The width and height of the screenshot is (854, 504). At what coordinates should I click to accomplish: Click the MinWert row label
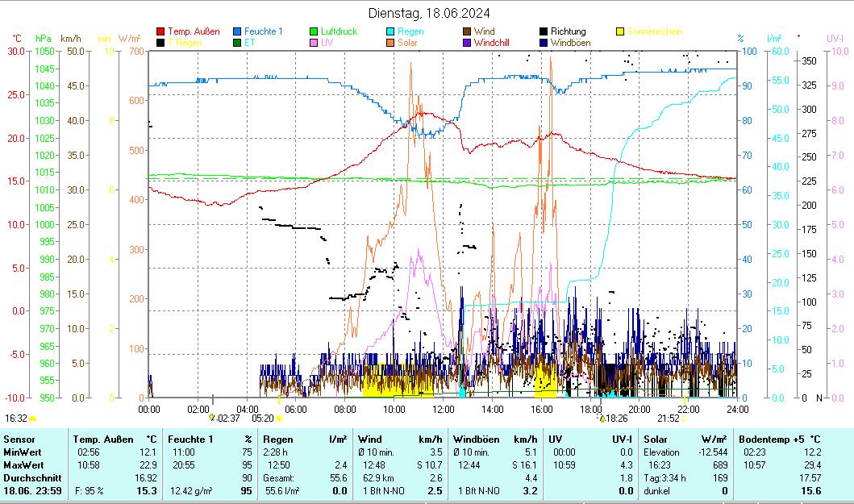(x=23, y=452)
